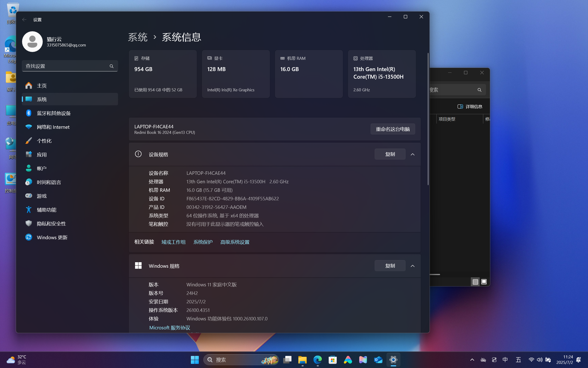Click the search icon in File Explorer window

point(479,90)
